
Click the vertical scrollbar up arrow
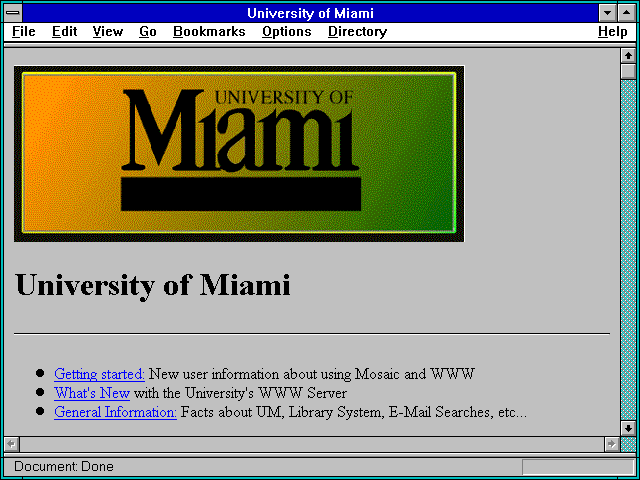pyautogui.click(x=628, y=56)
